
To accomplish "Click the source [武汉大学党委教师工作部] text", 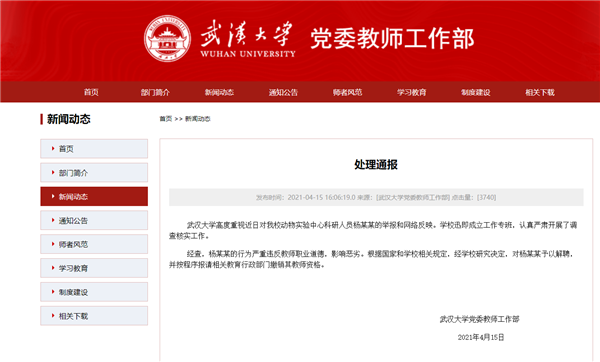I will tap(403, 197).
